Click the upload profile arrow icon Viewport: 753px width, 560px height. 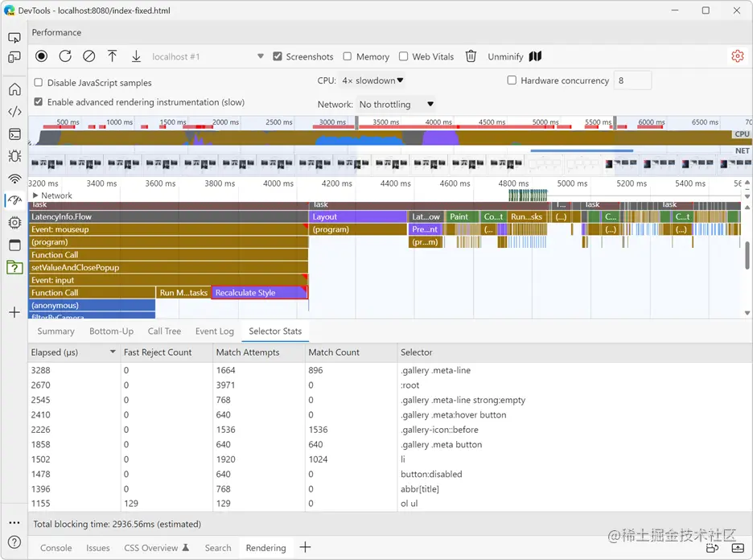click(113, 56)
